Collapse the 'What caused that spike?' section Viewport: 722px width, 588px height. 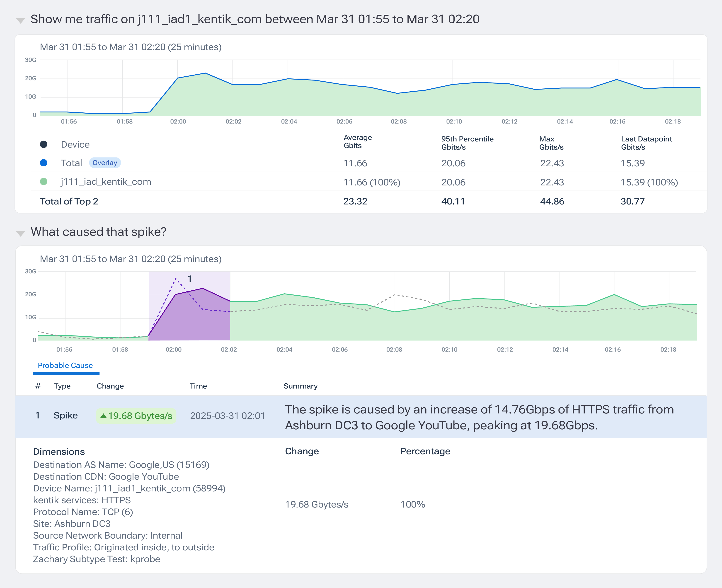coord(20,233)
